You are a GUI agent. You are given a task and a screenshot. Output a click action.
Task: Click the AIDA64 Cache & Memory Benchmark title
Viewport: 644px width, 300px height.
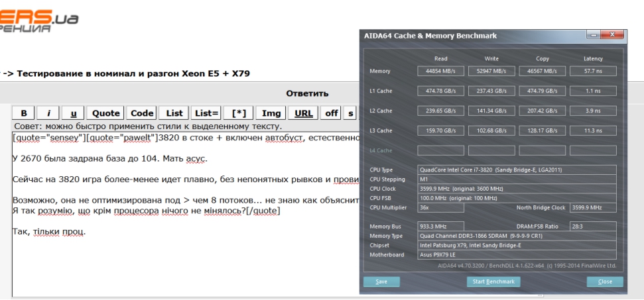[430, 36]
